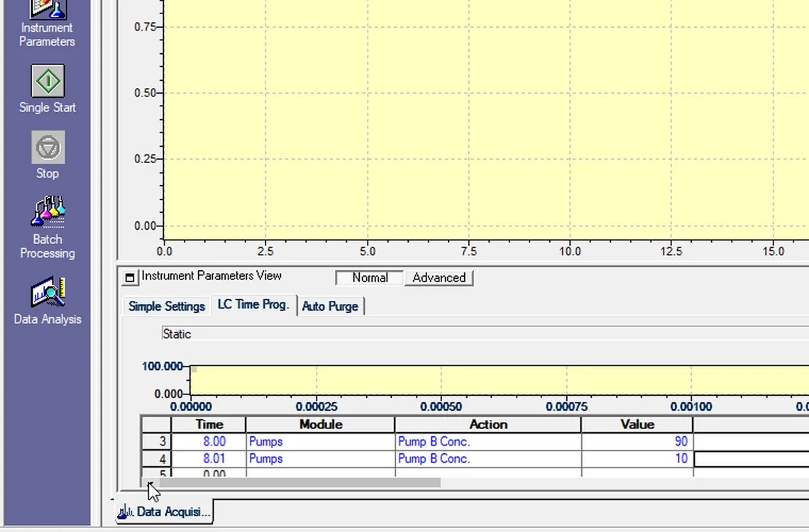809x532 pixels.
Task: Click the Time column header
Action: tap(209, 425)
